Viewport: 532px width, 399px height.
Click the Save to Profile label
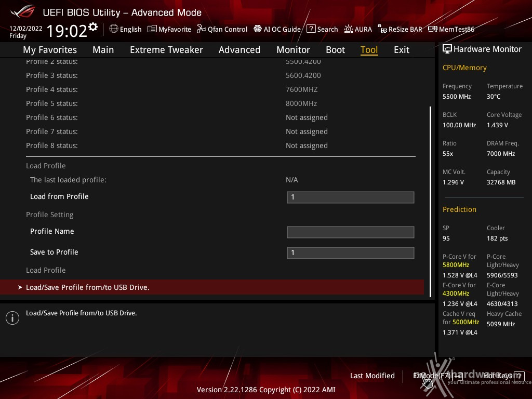[x=54, y=252]
